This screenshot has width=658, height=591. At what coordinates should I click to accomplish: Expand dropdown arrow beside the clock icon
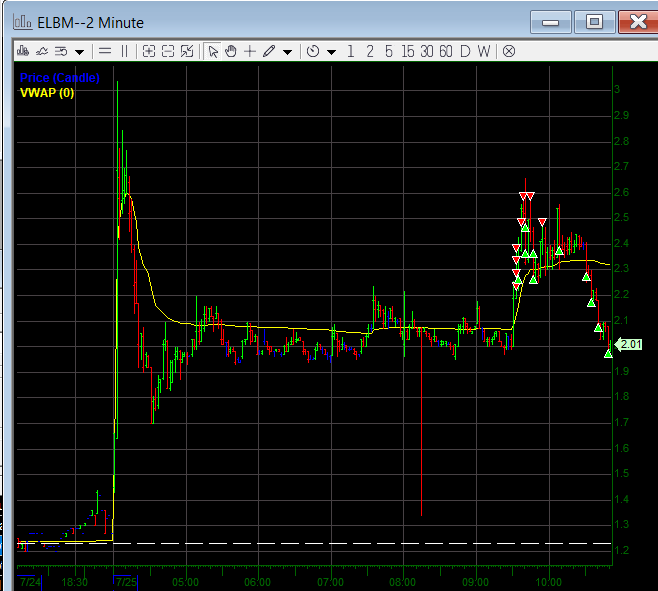(332, 52)
